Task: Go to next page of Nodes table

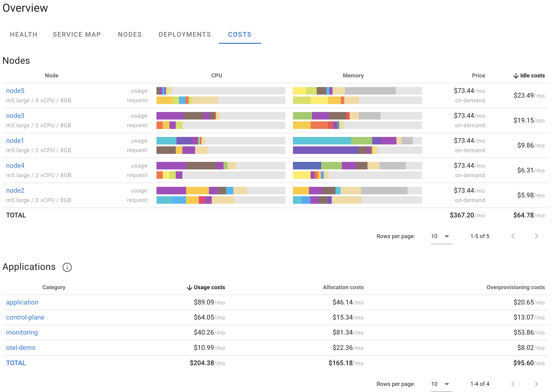Action: [536, 236]
